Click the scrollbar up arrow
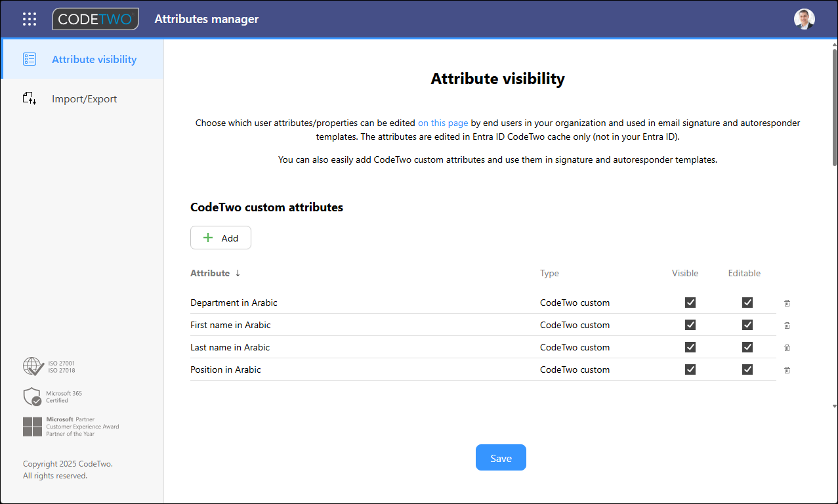The height and width of the screenshot is (504, 838). click(834, 43)
